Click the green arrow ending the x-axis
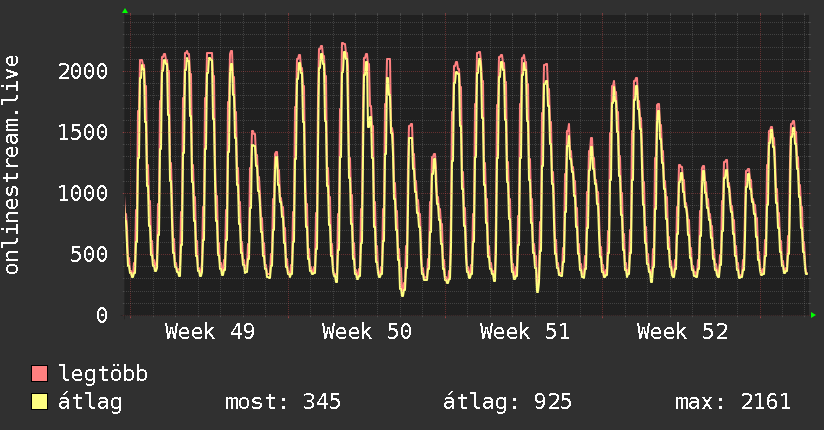The image size is (824, 430). (x=814, y=315)
